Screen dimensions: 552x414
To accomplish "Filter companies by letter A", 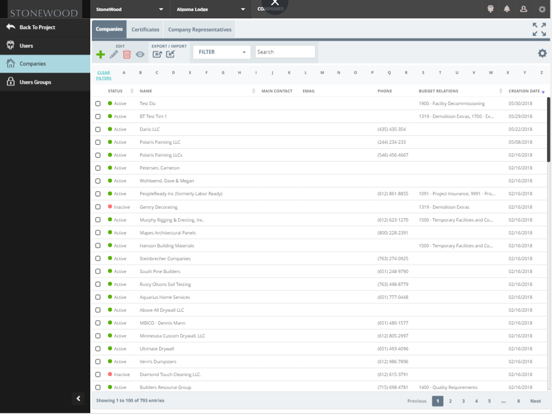I will point(124,73).
